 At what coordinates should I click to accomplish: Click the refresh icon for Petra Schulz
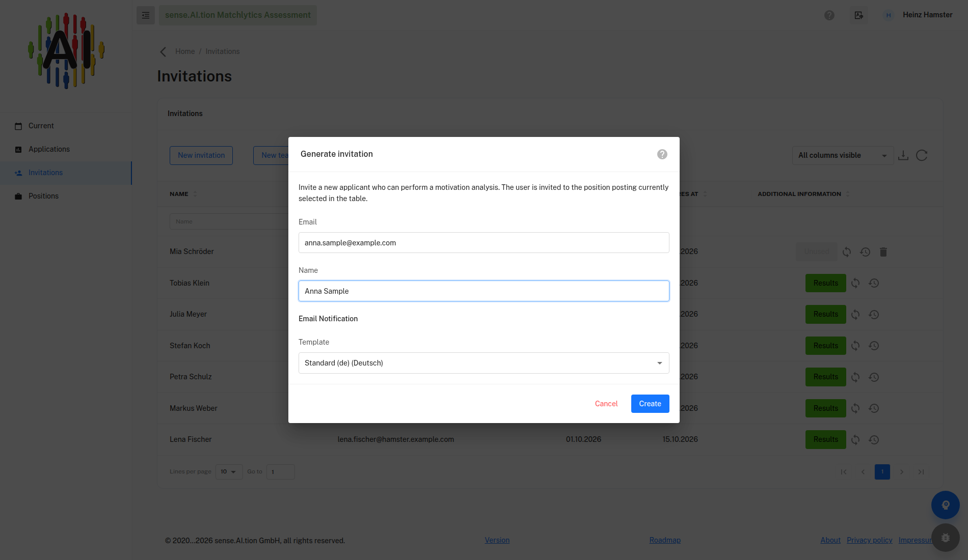[x=855, y=377]
